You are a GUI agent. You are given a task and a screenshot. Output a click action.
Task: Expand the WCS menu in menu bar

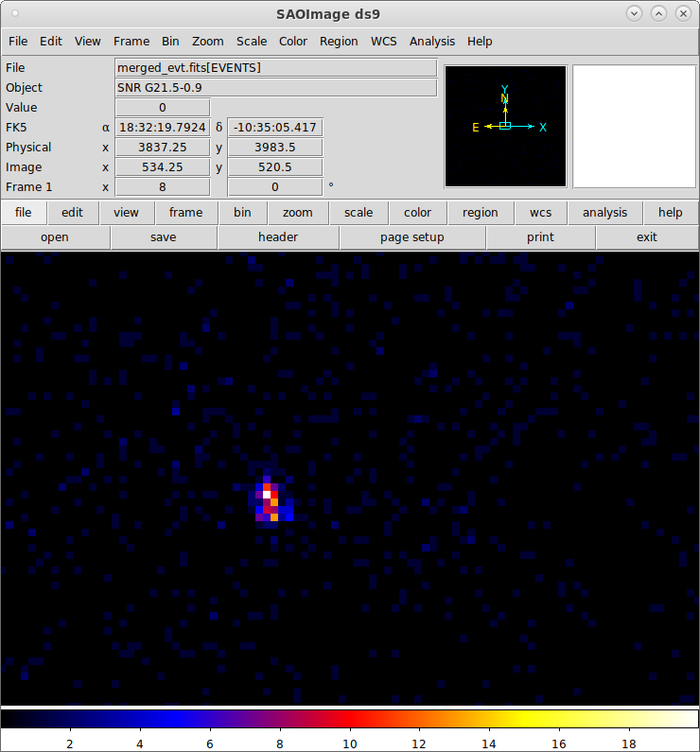pos(384,42)
